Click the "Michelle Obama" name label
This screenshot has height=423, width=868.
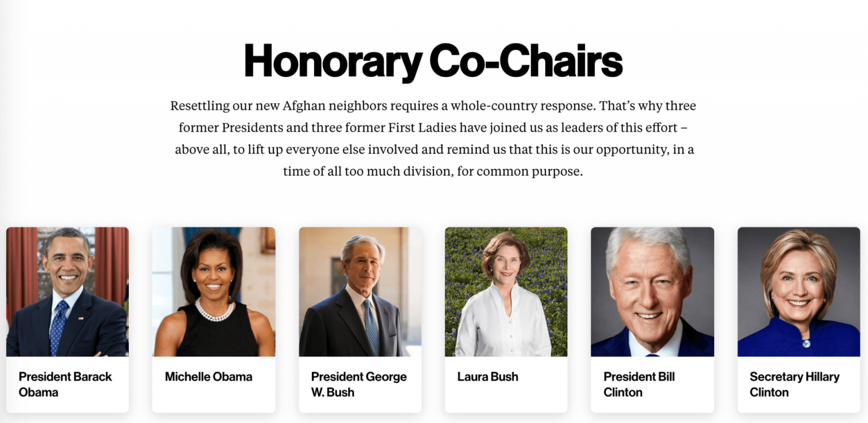tap(209, 377)
